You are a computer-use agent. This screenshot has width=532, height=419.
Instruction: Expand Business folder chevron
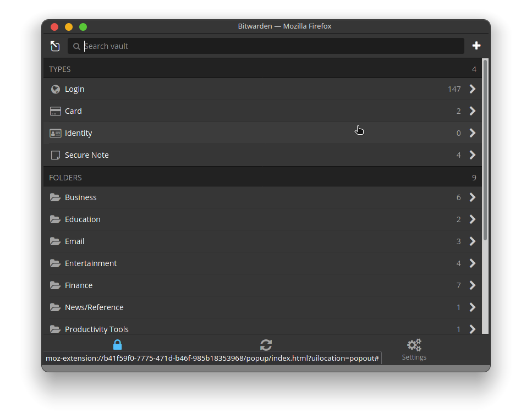(x=473, y=197)
